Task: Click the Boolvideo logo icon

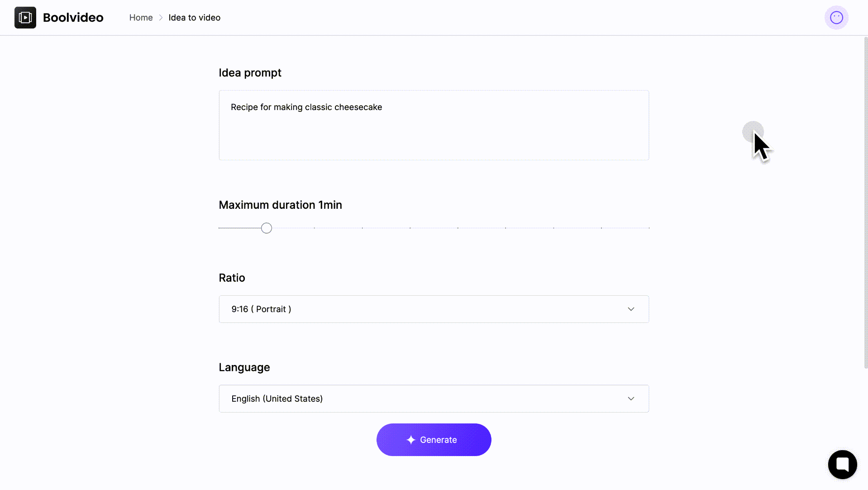Action: [25, 18]
